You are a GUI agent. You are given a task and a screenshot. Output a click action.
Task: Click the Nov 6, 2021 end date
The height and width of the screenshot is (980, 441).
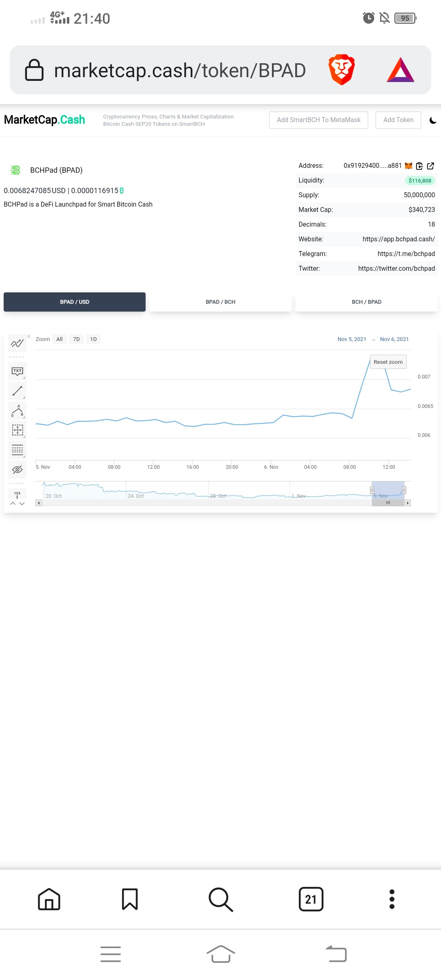coord(394,339)
